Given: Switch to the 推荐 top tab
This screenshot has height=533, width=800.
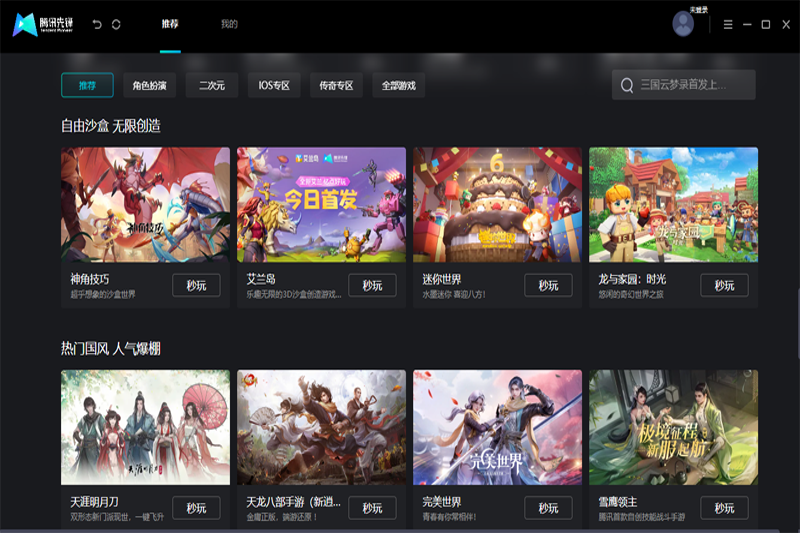Looking at the screenshot, I should (x=170, y=23).
